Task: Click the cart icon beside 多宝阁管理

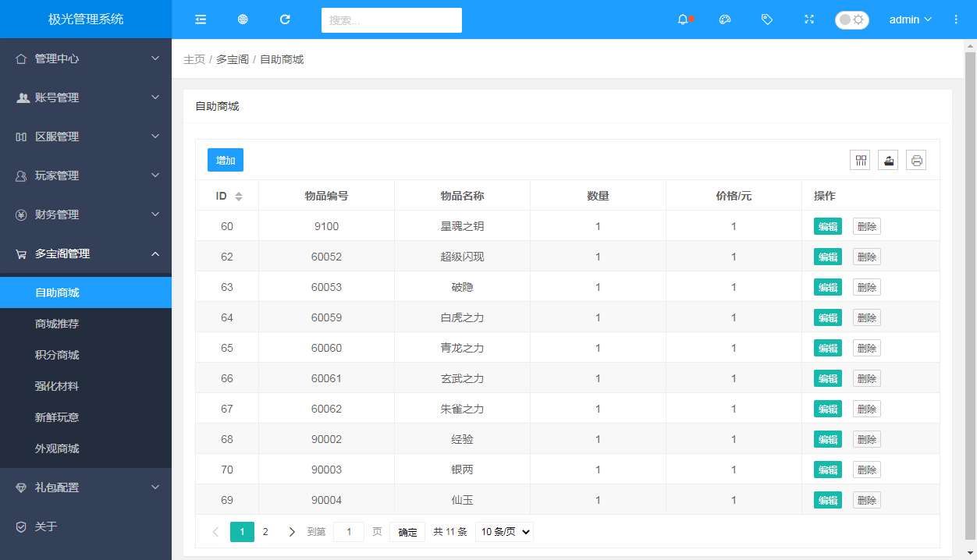Action: [x=21, y=253]
